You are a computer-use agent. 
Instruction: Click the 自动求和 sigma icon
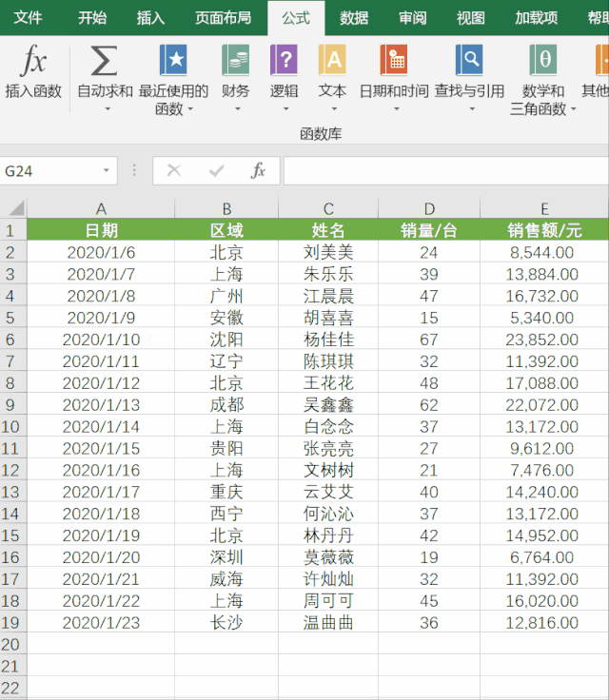click(105, 60)
